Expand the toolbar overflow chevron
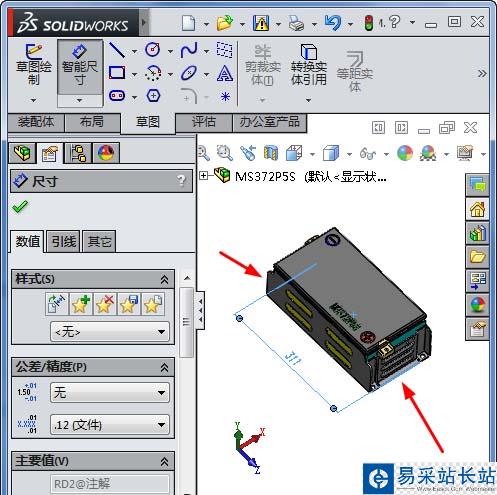The width and height of the screenshot is (497, 495). point(482,73)
